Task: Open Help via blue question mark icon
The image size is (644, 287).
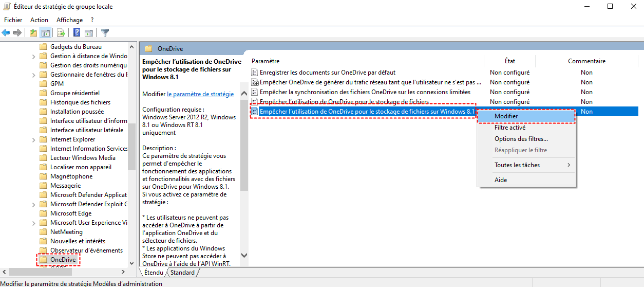Action: (77, 33)
